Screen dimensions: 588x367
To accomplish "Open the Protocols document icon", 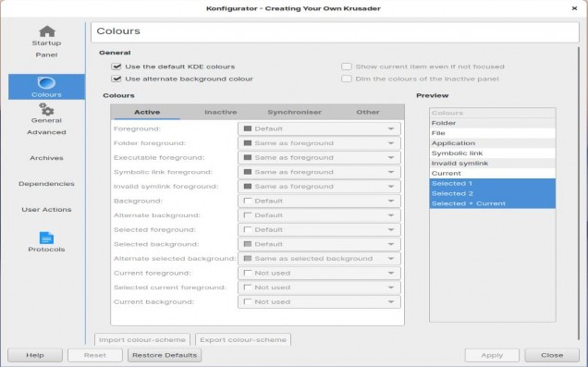I will pos(46,238).
